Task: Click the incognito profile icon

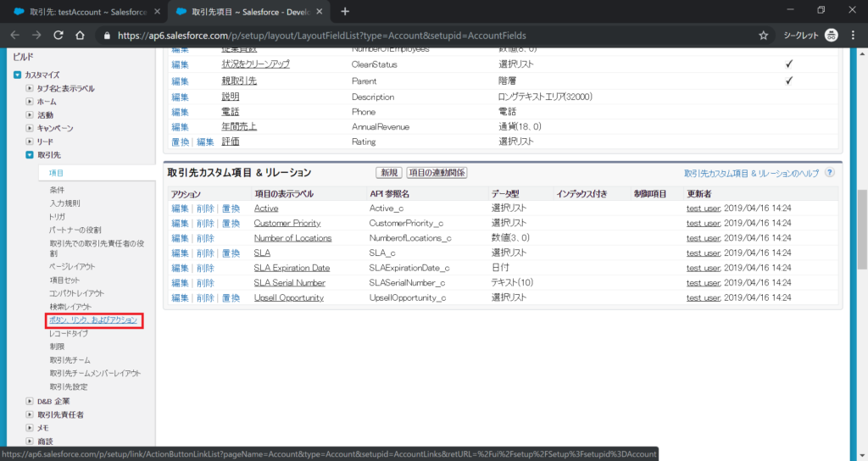Action: [x=832, y=36]
